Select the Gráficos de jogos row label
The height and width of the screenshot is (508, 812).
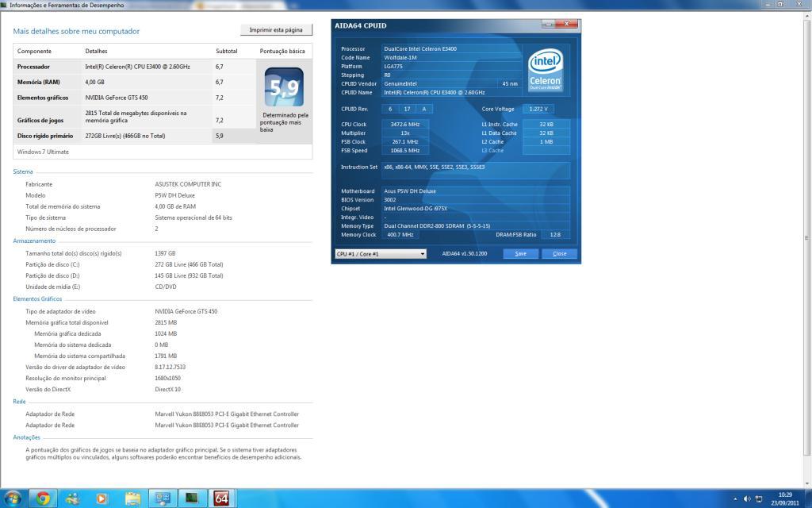pyautogui.click(x=40, y=121)
